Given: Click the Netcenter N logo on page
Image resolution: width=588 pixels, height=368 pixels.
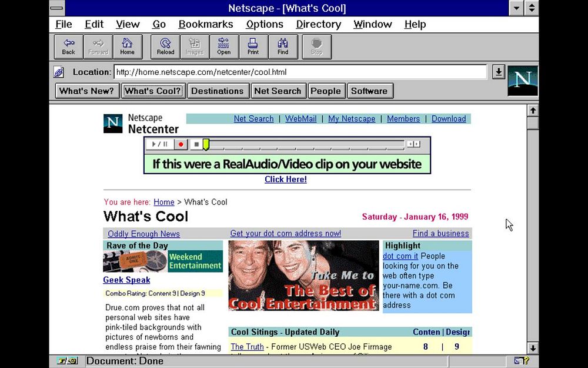Looking at the screenshot, I should click(113, 124).
